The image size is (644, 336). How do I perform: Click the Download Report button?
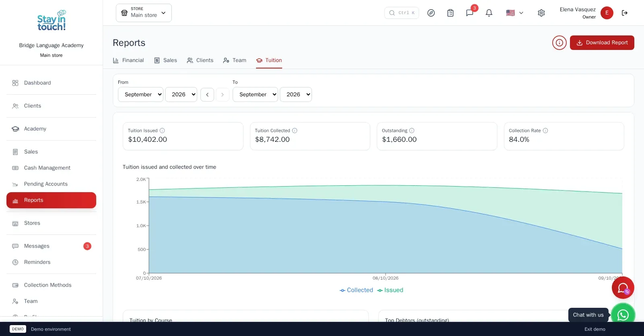pyautogui.click(x=602, y=43)
